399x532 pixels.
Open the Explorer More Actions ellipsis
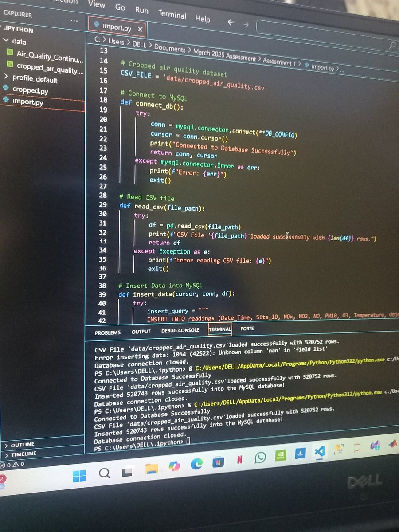74,20
